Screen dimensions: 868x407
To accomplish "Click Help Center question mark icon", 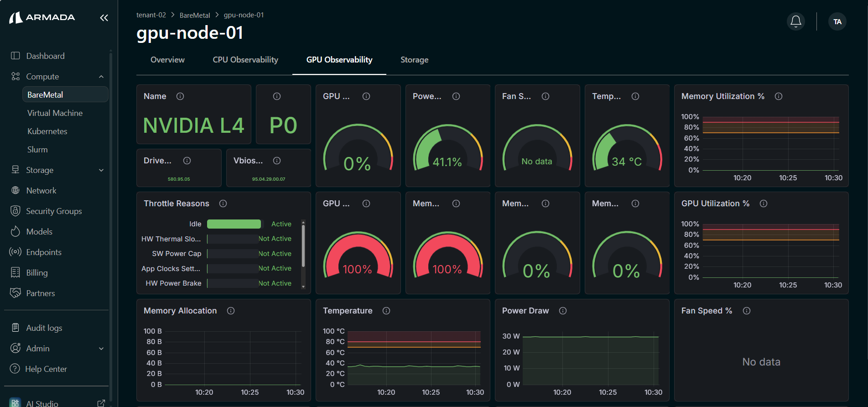I will 15,369.
